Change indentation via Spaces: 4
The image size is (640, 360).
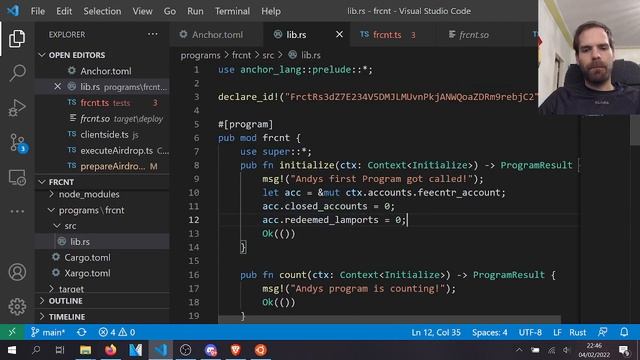[490, 332]
